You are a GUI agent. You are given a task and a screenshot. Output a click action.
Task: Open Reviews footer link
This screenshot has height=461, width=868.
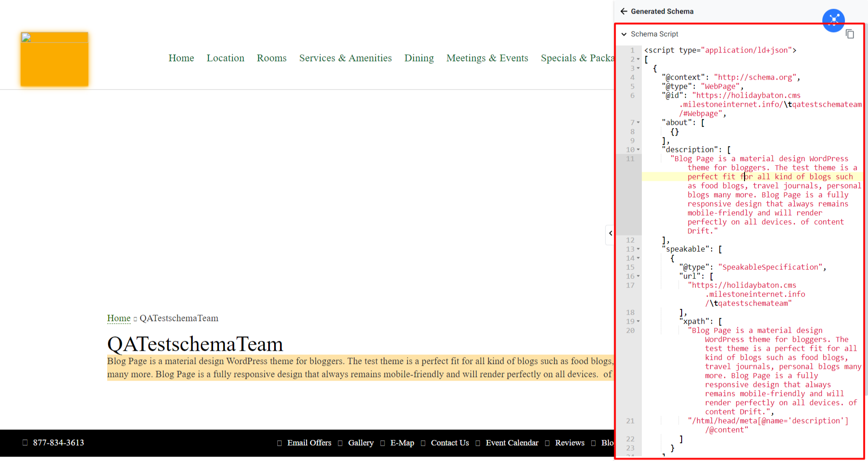point(570,443)
